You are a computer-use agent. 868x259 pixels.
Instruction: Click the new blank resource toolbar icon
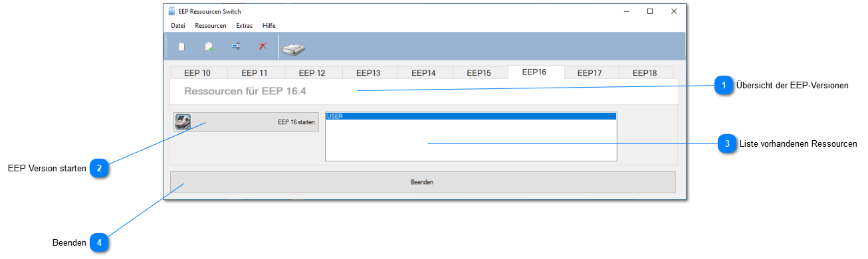coord(181,46)
